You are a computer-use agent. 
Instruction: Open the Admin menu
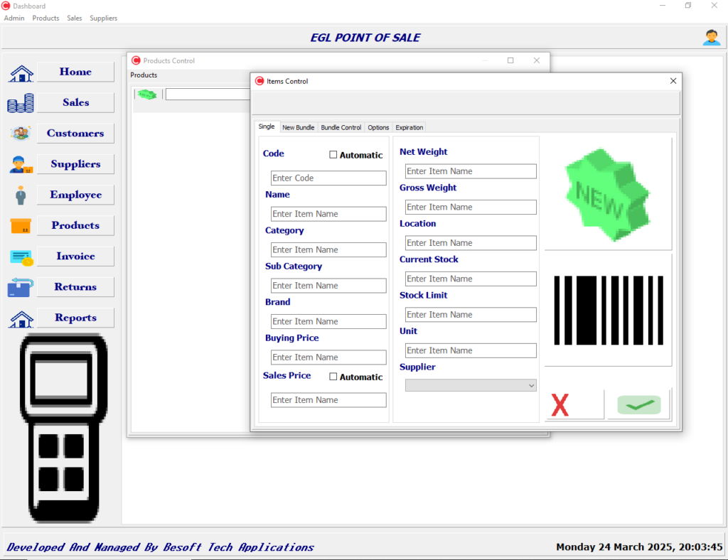(x=14, y=18)
